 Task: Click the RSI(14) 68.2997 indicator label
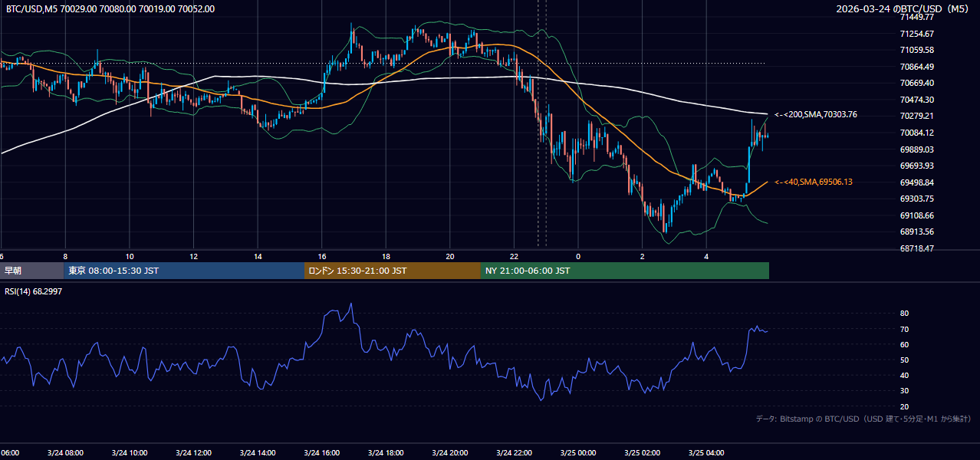[x=34, y=291]
